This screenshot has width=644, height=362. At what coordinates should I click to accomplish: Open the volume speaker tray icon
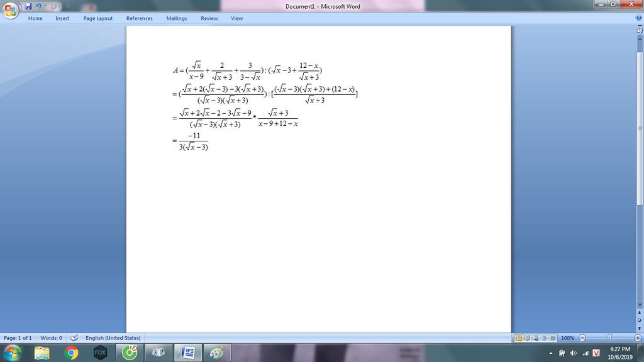[x=574, y=353]
